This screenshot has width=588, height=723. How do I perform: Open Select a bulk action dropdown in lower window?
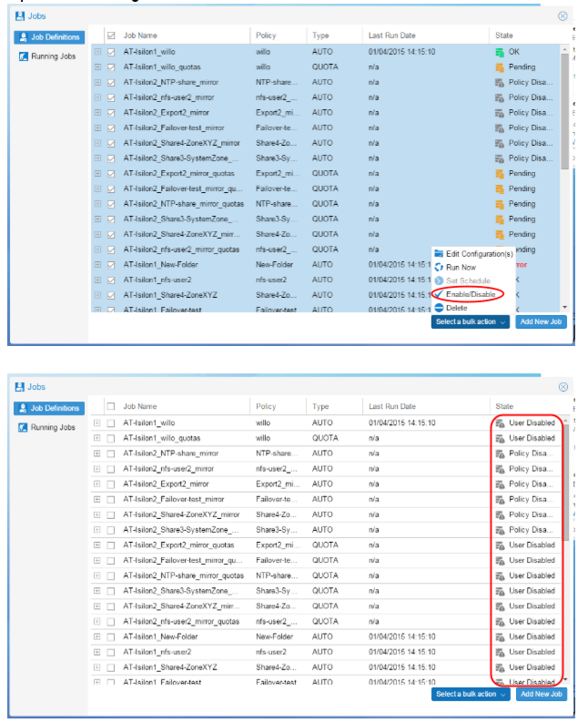pyautogui.click(x=471, y=694)
